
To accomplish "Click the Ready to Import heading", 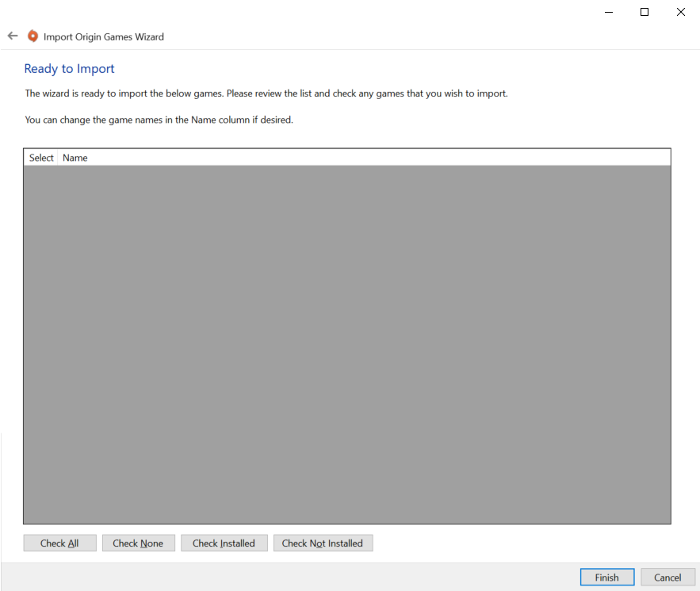I will click(x=69, y=69).
